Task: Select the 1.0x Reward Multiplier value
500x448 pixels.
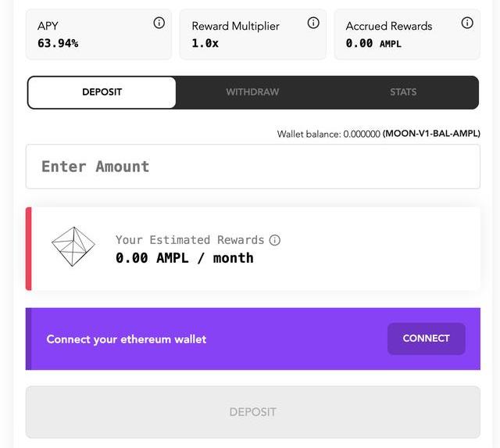Action: (x=205, y=43)
